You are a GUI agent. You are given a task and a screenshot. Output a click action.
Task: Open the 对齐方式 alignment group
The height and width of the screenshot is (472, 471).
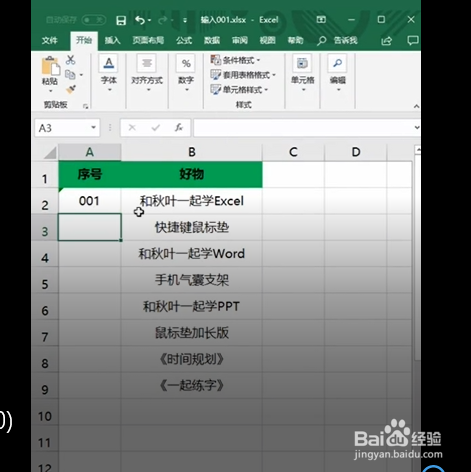(147, 73)
